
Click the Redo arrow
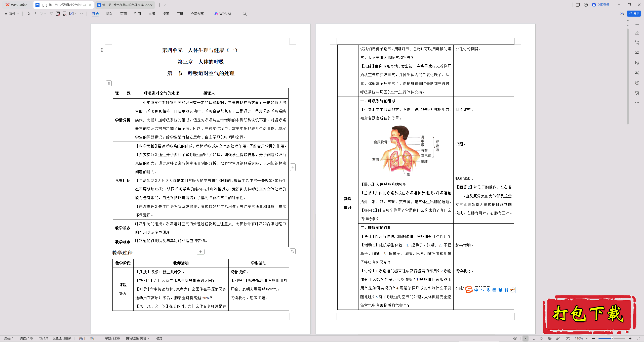(x=51, y=14)
